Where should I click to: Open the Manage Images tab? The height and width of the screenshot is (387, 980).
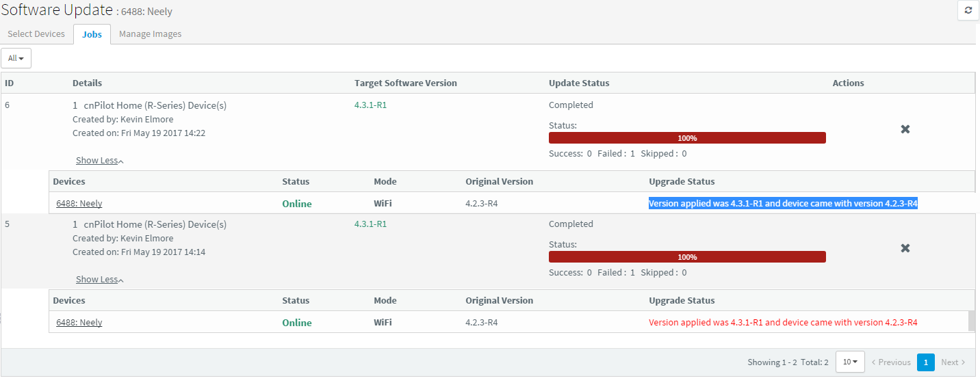(150, 34)
